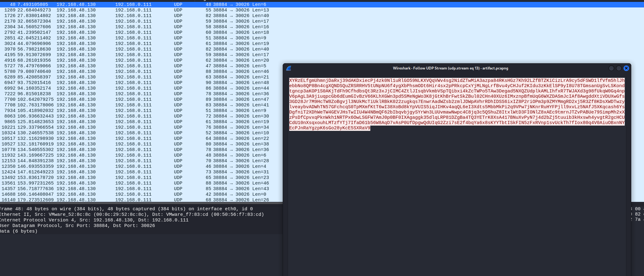This screenshot has width=644, height=276.
Task: Select packet 14688 with Len=0
Action: coord(141,194)
